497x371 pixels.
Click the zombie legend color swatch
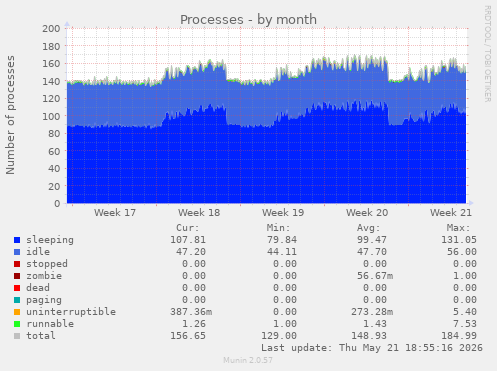[x=17, y=276]
